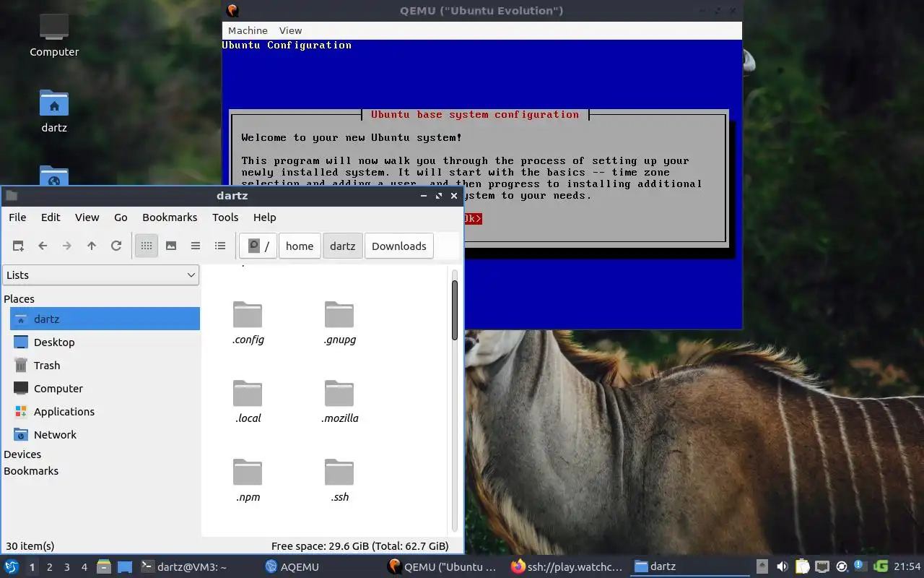The width and height of the screenshot is (924, 578).
Task: Open the Tools menu
Action: click(x=225, y=217)
